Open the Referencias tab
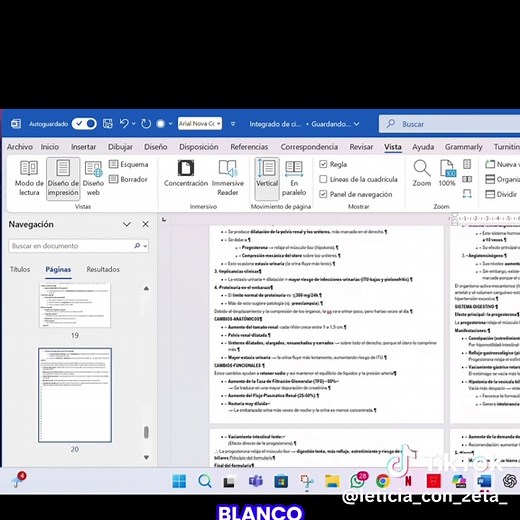 pos(249,147)
